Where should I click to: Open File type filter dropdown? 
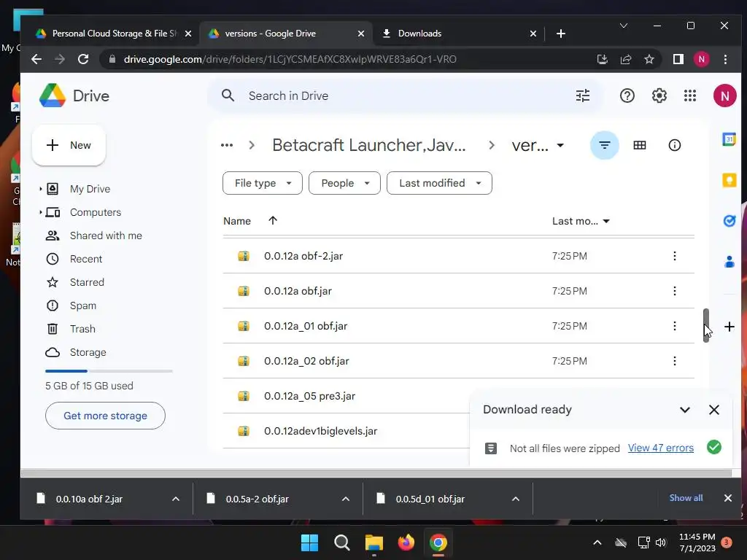click(263, 183)
